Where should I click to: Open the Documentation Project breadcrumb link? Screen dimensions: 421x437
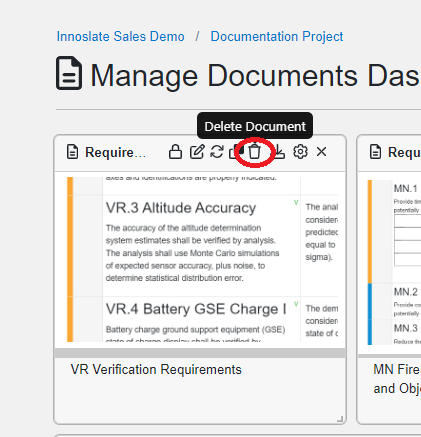[277, 36]
